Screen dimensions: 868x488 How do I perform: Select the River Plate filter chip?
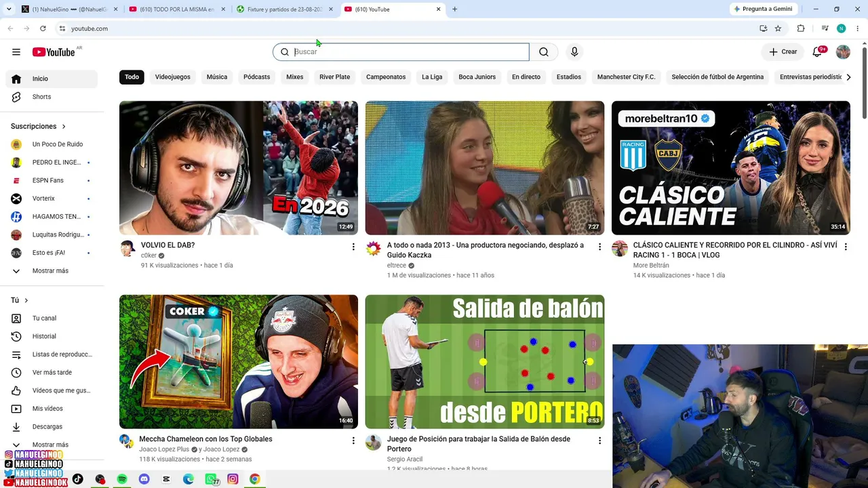click(335, 77)
